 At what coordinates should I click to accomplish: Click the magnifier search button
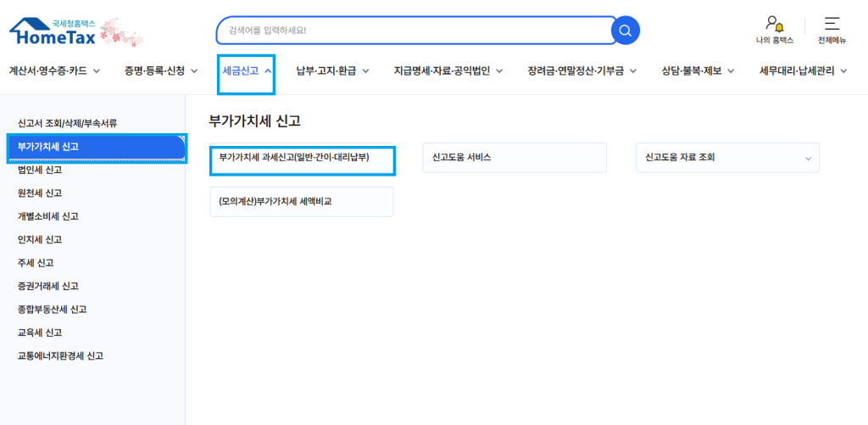click(x=625, y=31)
